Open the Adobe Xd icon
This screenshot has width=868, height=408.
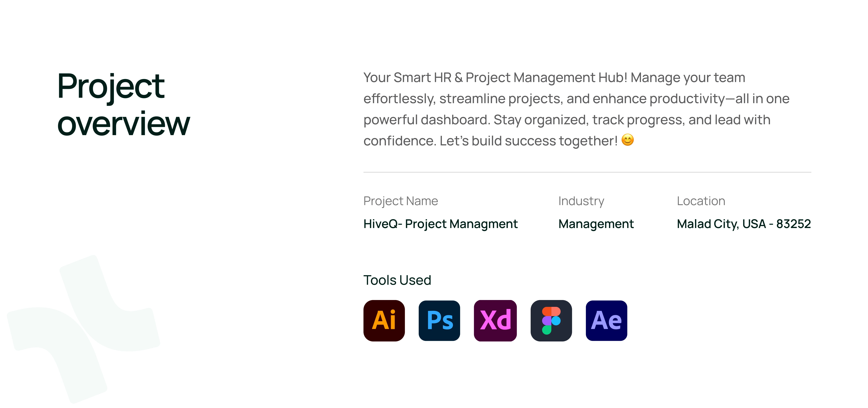click(x=495, y=320)
